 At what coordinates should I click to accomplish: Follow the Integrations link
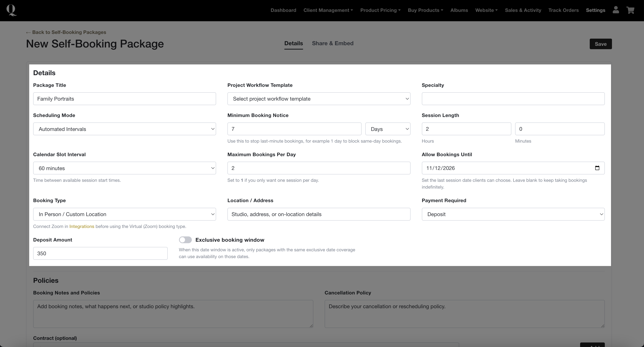click(x=82, y=226)
